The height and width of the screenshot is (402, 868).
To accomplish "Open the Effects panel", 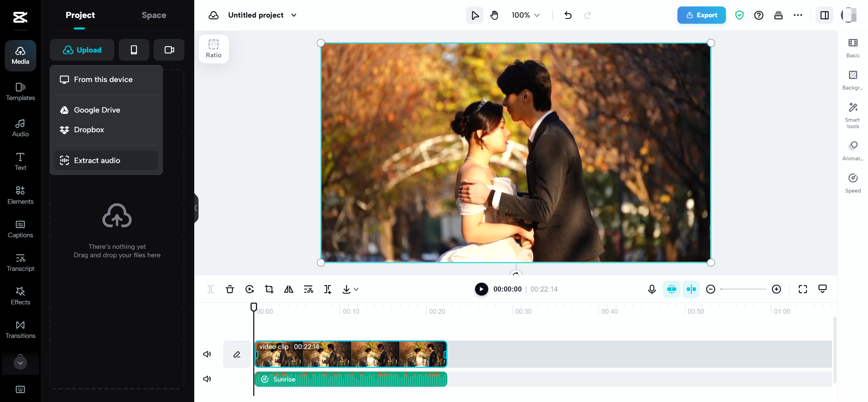I will 20,296.
